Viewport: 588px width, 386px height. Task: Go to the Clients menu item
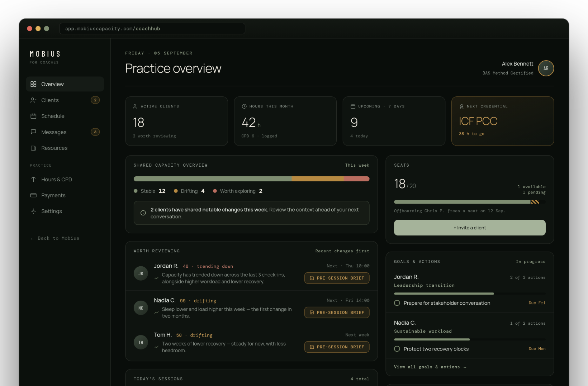[x=65, y=100]
